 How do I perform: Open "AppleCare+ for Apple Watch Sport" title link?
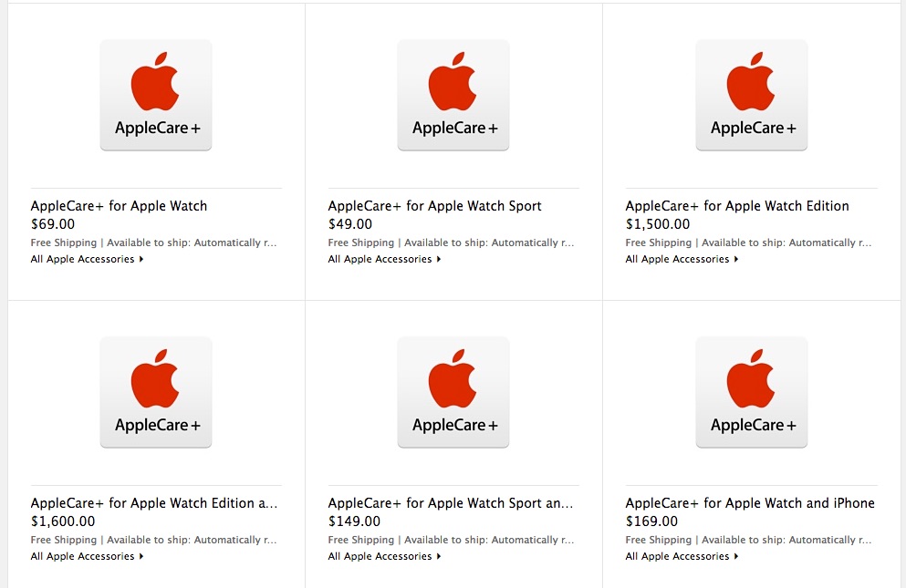[x=434, y=206]
